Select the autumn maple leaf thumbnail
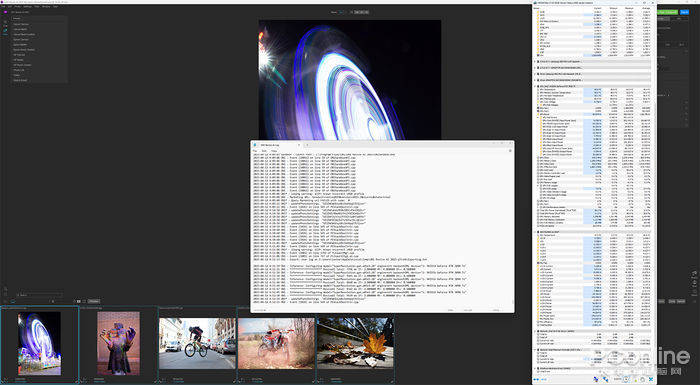700x385 pixels. [x=355, y=343]
